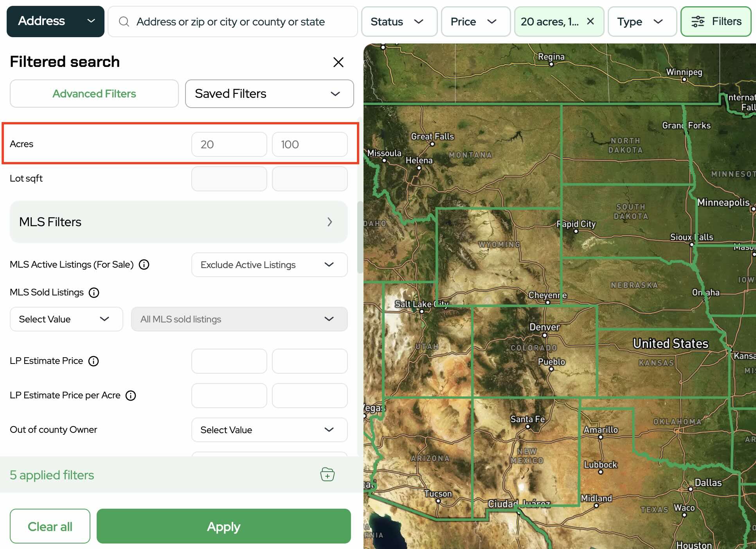
Task: Click the search magnifier icon
Action: tap(124, 22)
